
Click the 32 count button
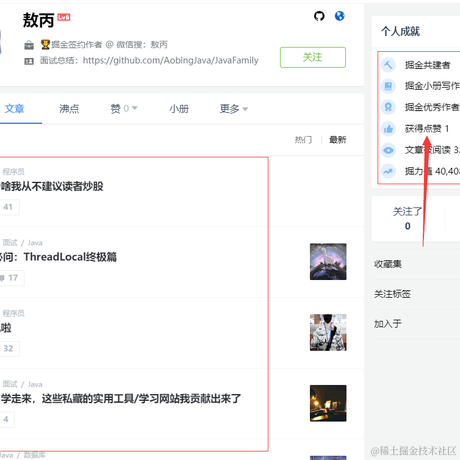point(9,349)
